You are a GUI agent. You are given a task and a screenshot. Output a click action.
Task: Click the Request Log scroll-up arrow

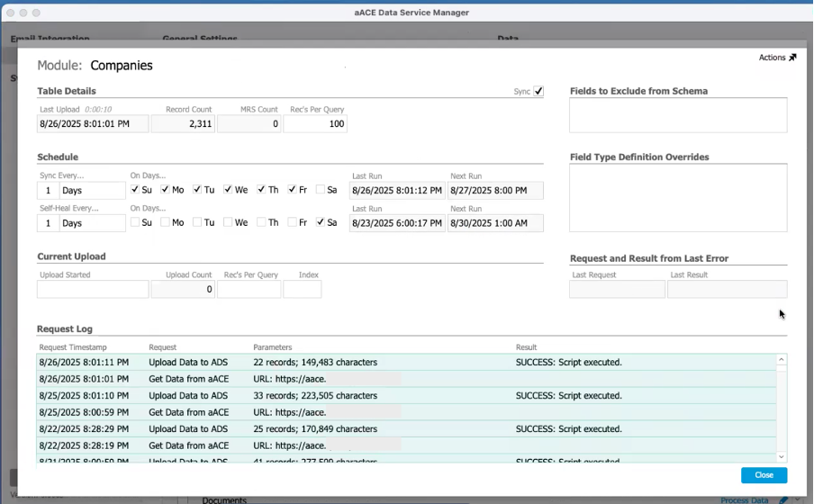pyautogui.click(x=781, y=360)
